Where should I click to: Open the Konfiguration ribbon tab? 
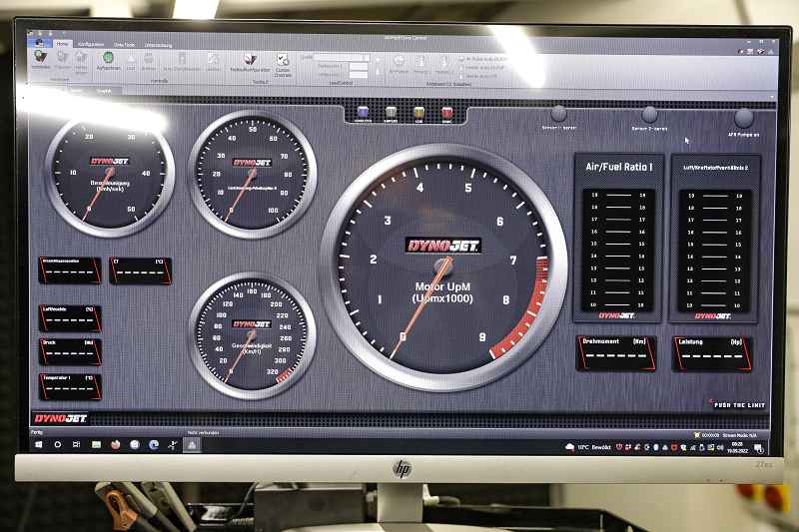[x=91, y=44]
